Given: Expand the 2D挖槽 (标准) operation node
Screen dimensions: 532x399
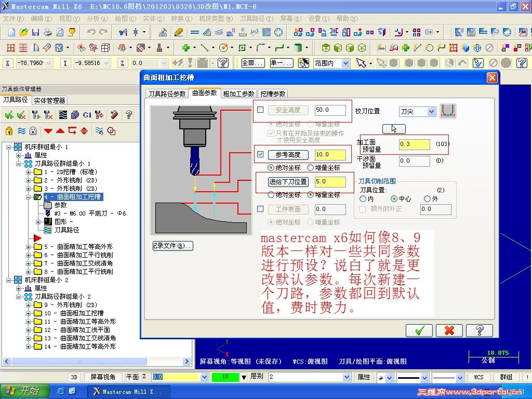Looking at the screenshot, I should tap(29, 172).
